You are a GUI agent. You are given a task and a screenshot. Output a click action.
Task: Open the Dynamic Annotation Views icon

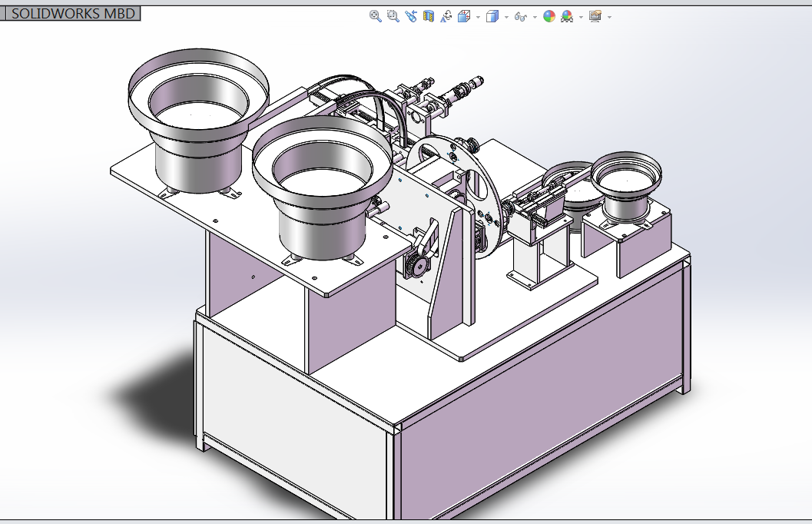pos(446,17)
